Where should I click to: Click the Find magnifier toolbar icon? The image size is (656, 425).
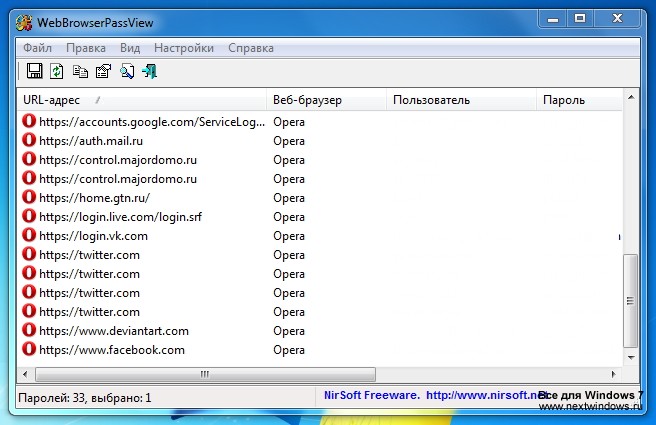point(127,72)
